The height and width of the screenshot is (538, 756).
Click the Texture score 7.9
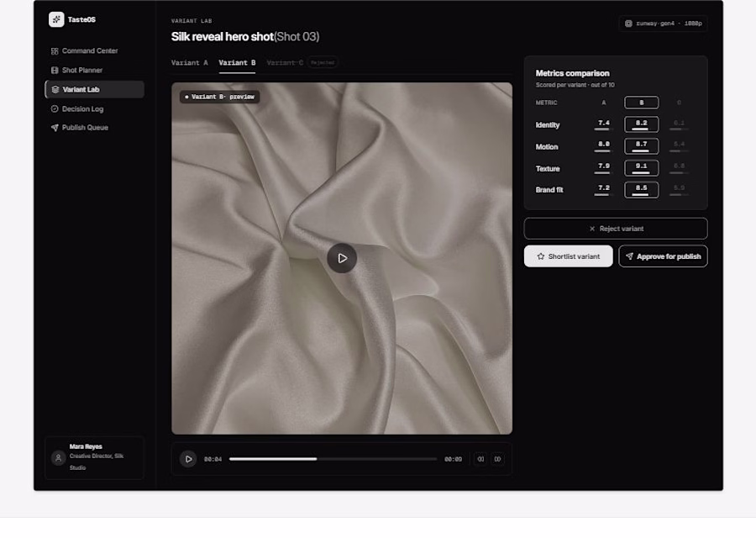click(x=604, y=166)
